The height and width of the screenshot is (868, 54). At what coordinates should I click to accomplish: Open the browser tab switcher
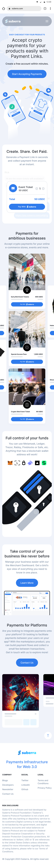(45, 8)
